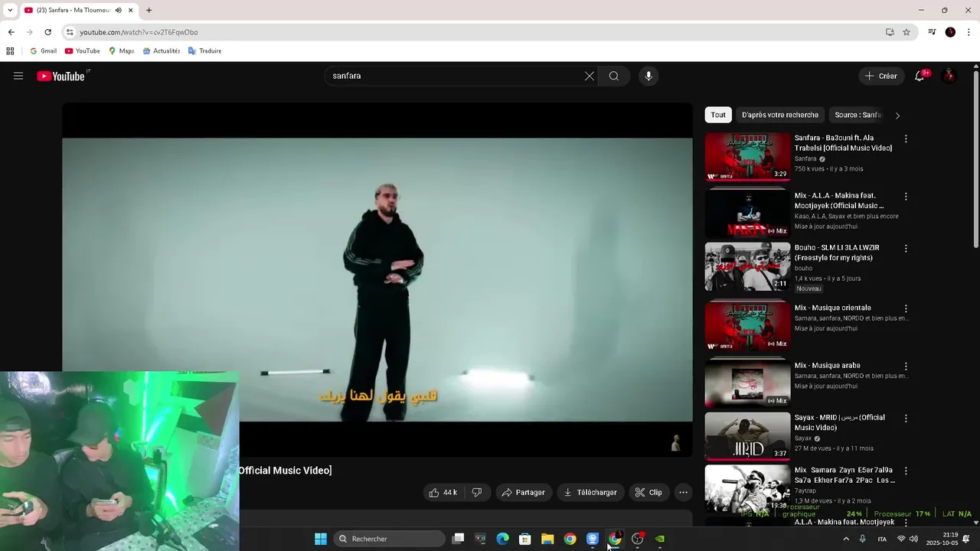The width and height of the screenshot is (980, 551).
Task: Start voice search with the microphone
Action: pos(648,76)
